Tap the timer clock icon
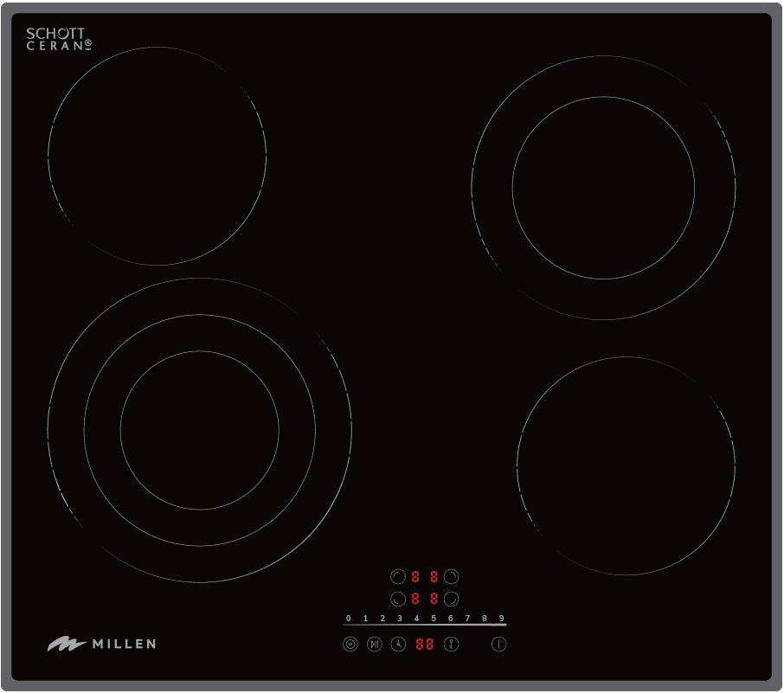 398,644
